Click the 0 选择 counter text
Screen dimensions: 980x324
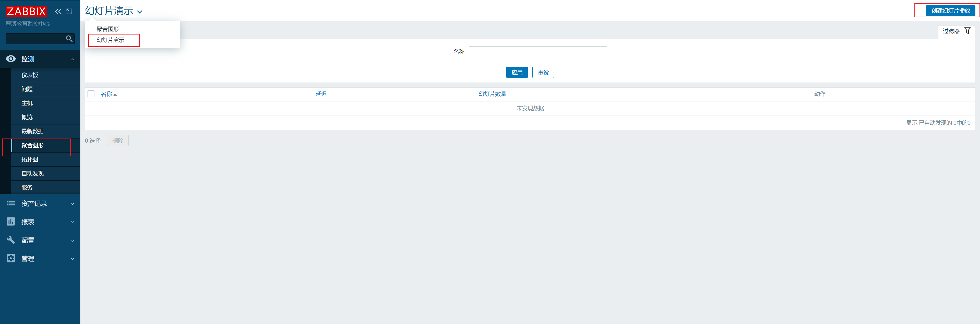93,141
